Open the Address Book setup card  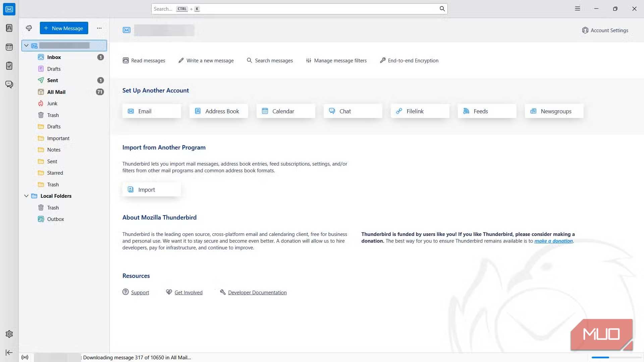tap(218, 111)
